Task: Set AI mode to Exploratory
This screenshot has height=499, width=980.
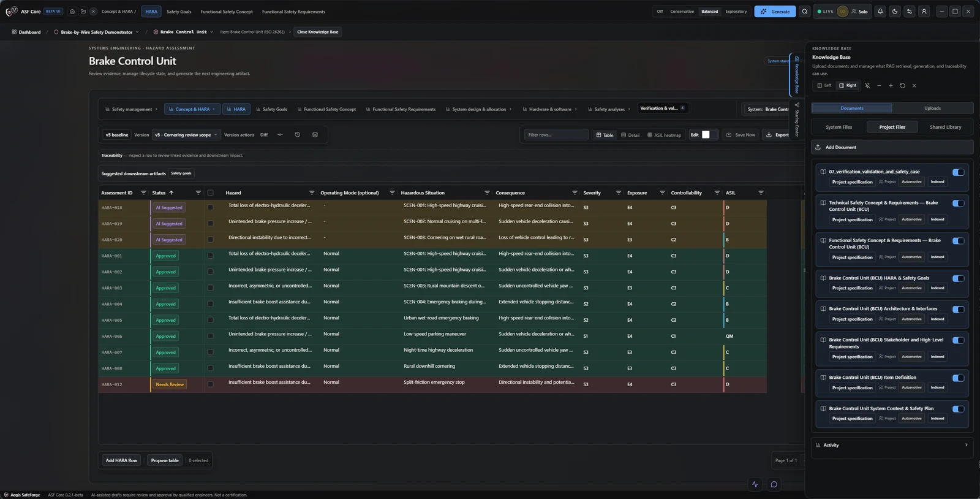Action: tap(736, 12)
